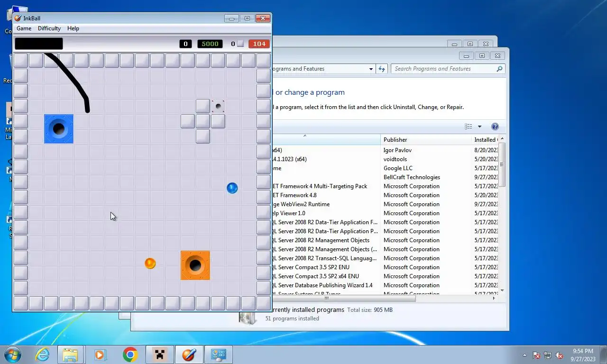Screen dimensions: 607x364
Task: Expand the address bar history dropdown
Action: 371,69
